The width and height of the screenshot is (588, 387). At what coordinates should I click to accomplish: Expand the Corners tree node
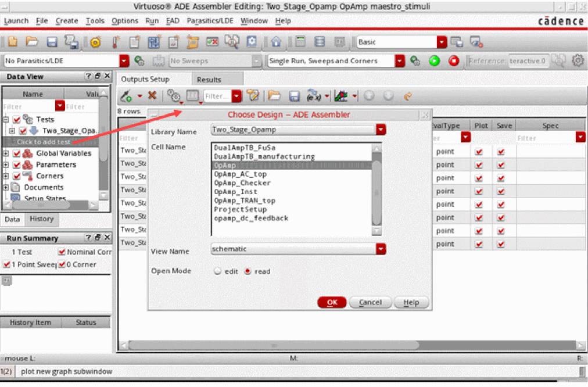[6, 176]
